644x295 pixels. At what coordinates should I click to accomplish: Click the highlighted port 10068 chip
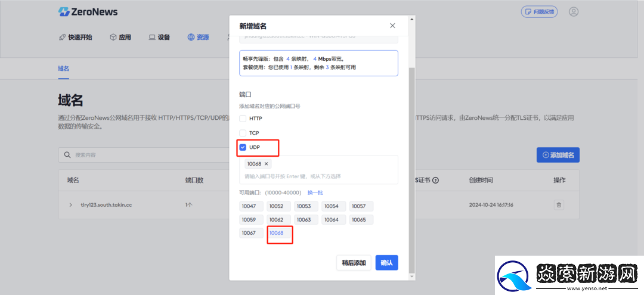click(x=279, y=233)
